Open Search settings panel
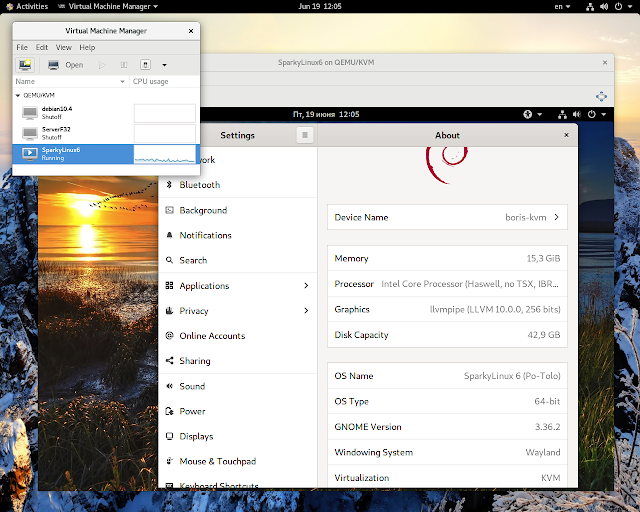The image size is (640, 512). click(238, 260)
